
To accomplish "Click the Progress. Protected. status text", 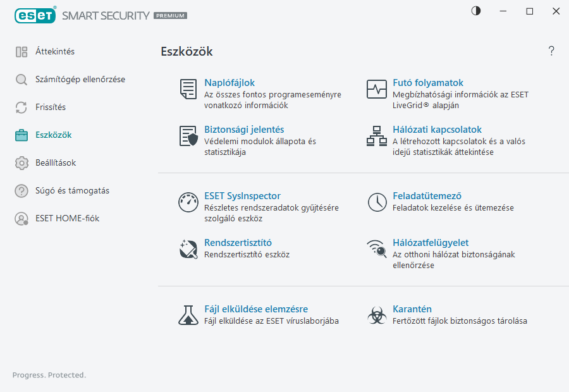I will (x=49, y=375).
